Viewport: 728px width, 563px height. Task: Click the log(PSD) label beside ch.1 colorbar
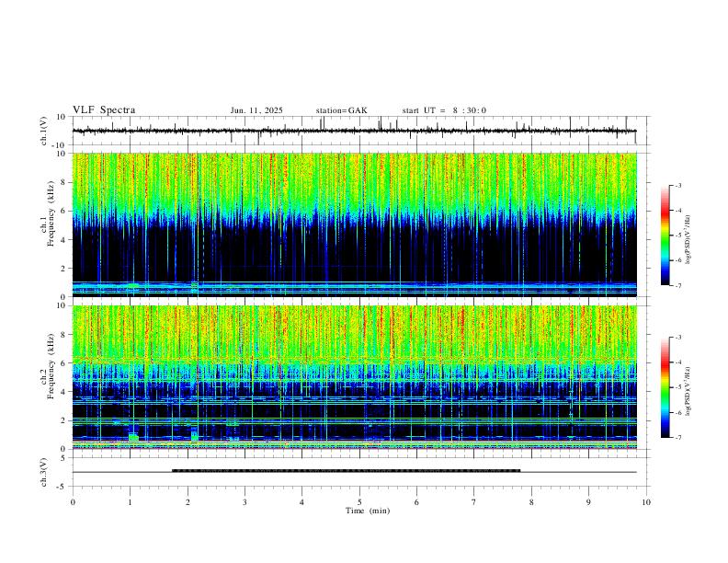click(x=688, y=240)
